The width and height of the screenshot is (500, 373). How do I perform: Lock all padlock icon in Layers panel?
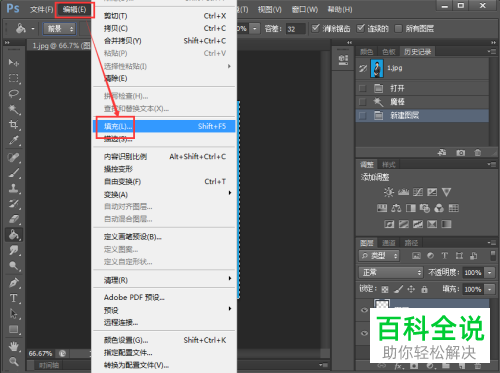pyautogui.click(x=424, y=289)
